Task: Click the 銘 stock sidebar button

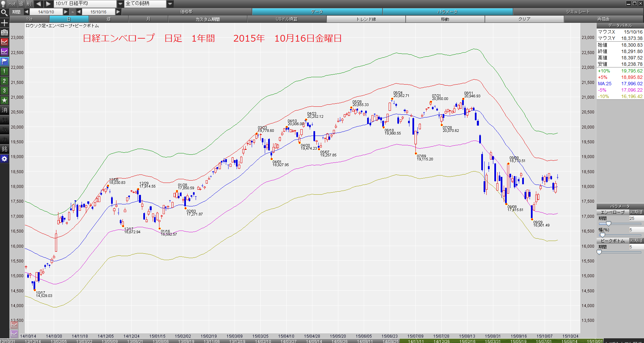Action: (x=4, y=149)
